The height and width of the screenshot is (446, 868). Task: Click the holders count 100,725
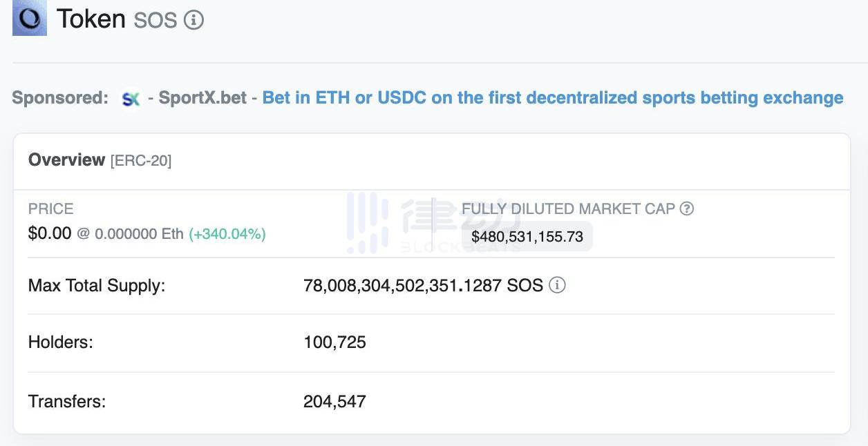(x=334, y=342)
